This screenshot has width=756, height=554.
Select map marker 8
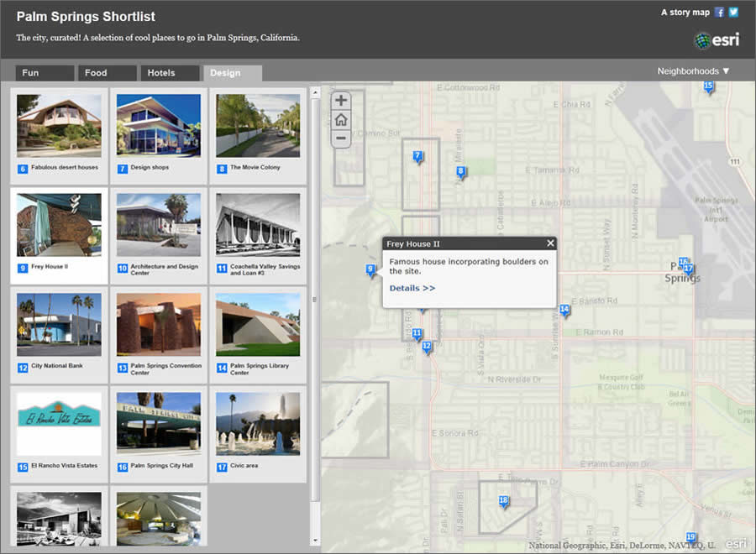[461, 172]
